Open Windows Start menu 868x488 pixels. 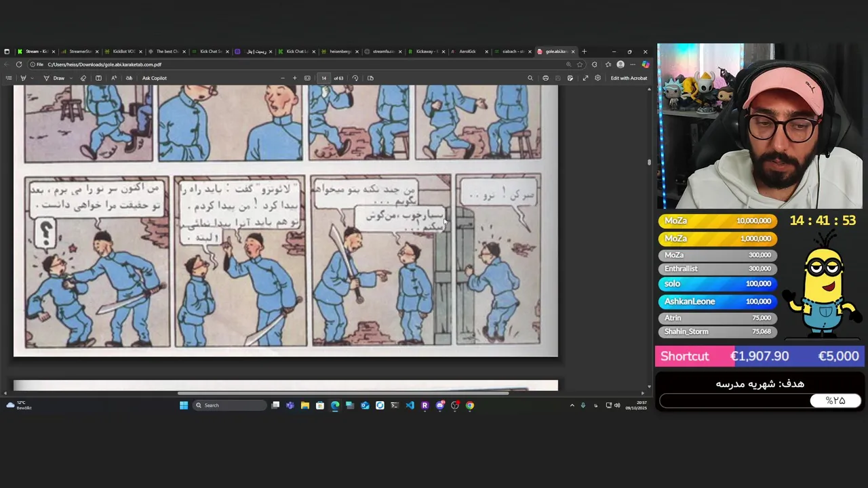coord(184,405)
